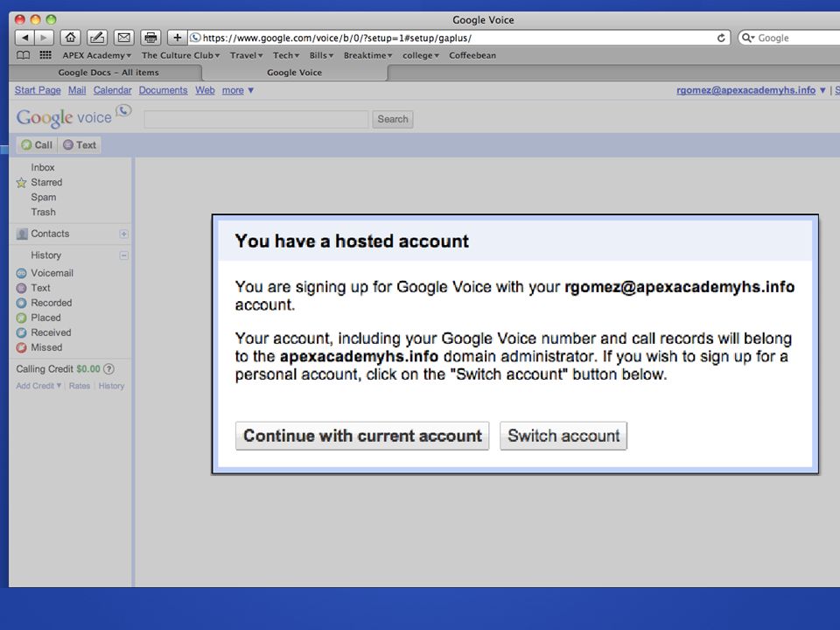Open the Rates link under Calling Credit

tap(80, 386)
